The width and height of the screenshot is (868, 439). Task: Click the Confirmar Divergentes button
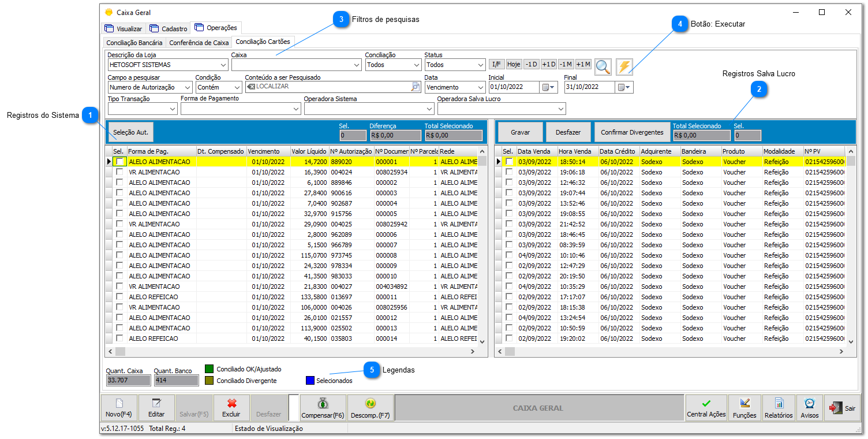click(x=632, y=132)
